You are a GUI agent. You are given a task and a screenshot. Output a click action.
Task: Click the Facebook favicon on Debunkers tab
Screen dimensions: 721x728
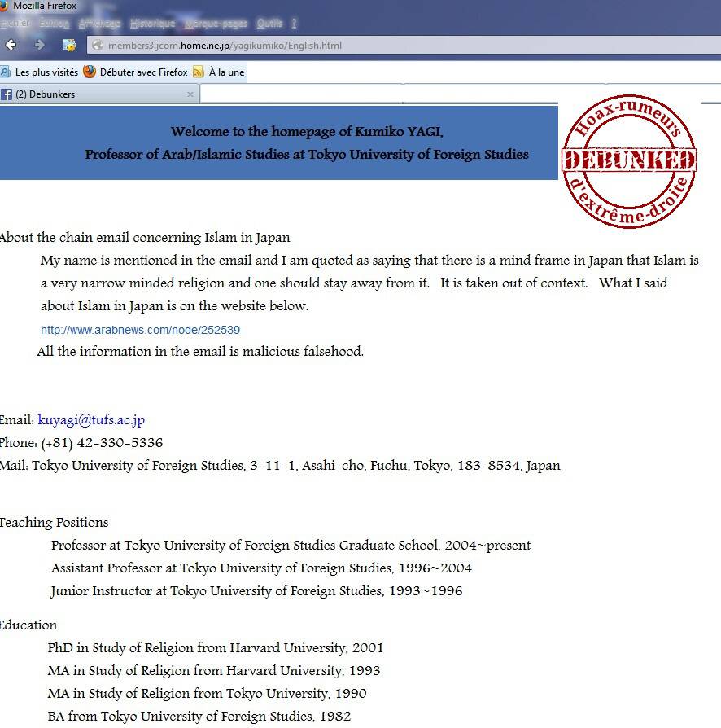pos(6,94)
